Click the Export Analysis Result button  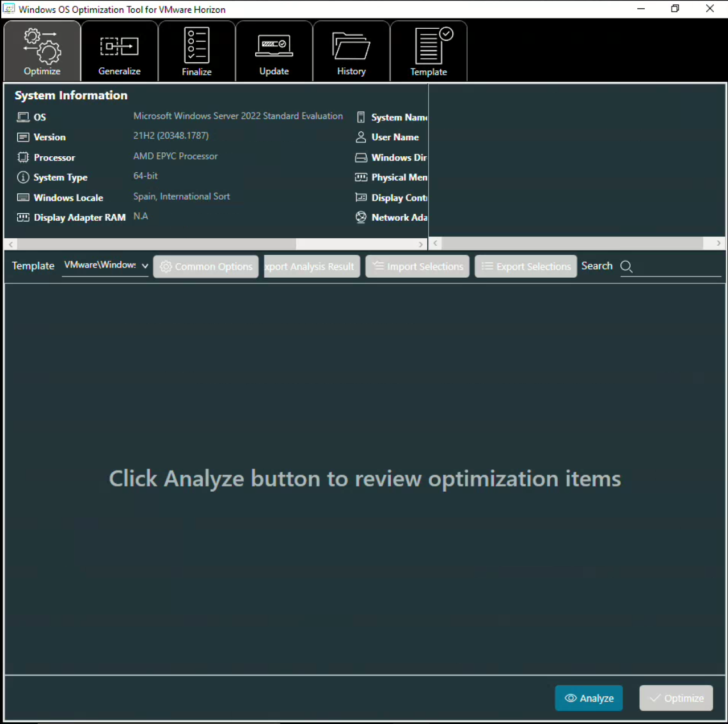pos(312,266)
